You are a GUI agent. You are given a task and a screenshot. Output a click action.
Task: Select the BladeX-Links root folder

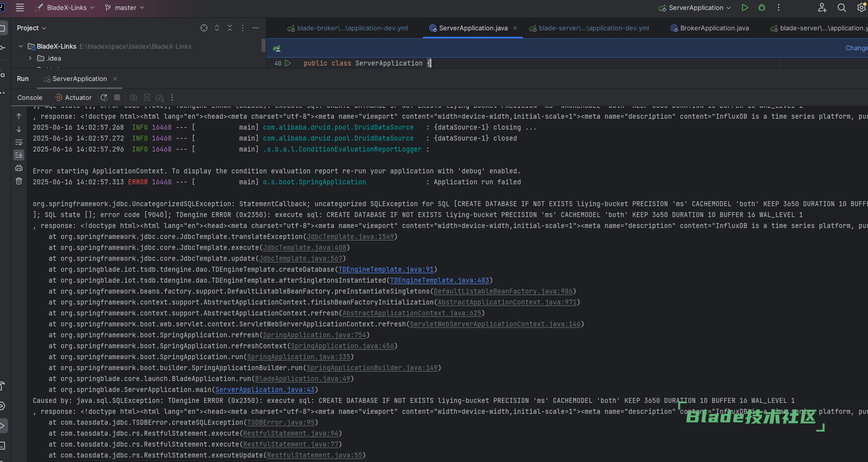[57, 46]
